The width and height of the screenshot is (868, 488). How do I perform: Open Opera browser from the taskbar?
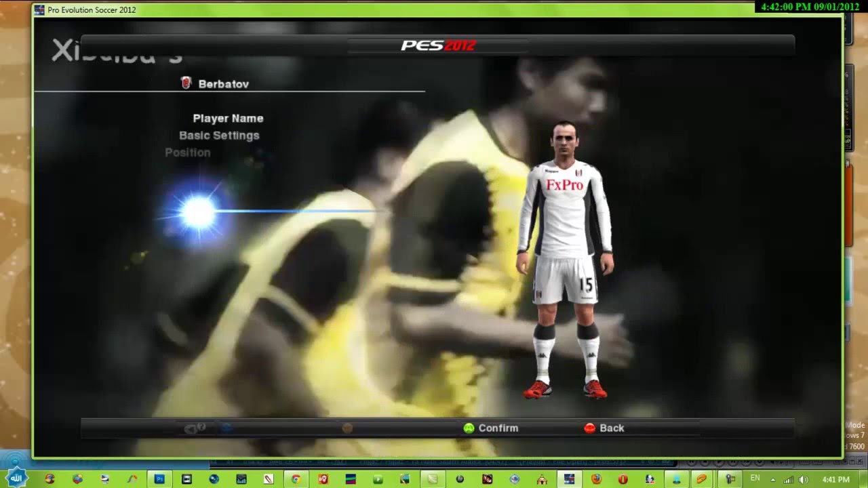point(623,479)
